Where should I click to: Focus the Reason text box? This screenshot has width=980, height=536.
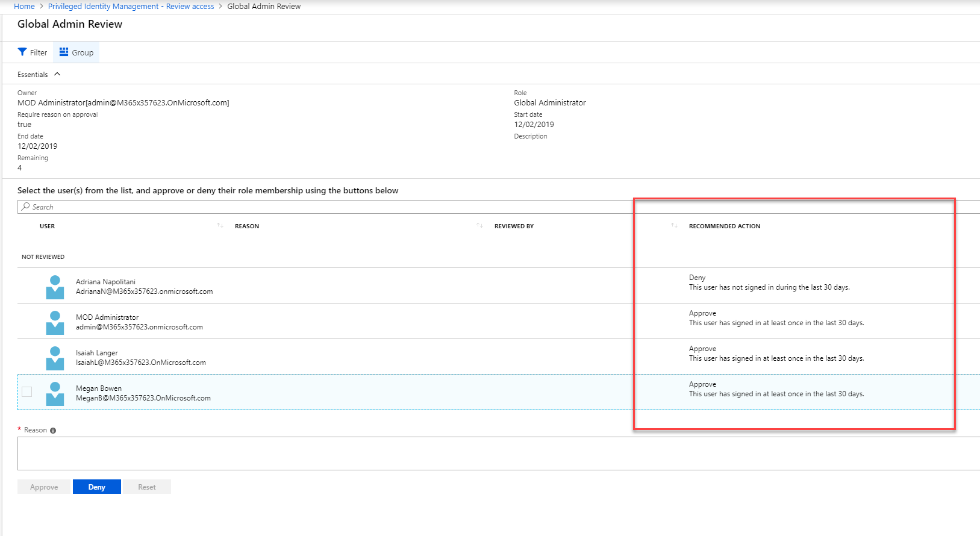[499, 453]
